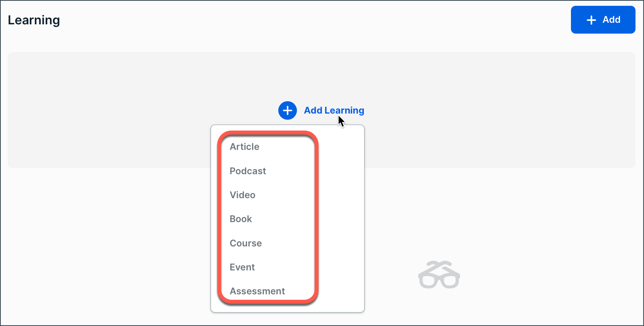
Task: Select Event in the learning menu
Action: 242,267
